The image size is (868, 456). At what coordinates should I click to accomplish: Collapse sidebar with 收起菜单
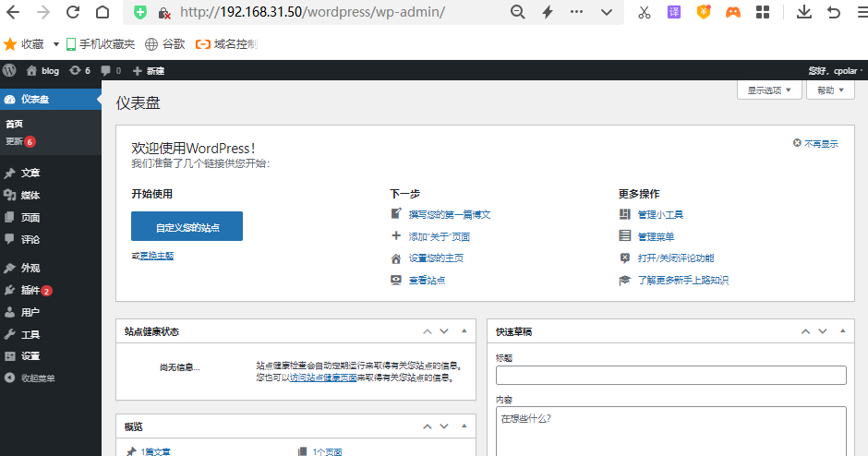pyautogui.click(x=30, y=378)
